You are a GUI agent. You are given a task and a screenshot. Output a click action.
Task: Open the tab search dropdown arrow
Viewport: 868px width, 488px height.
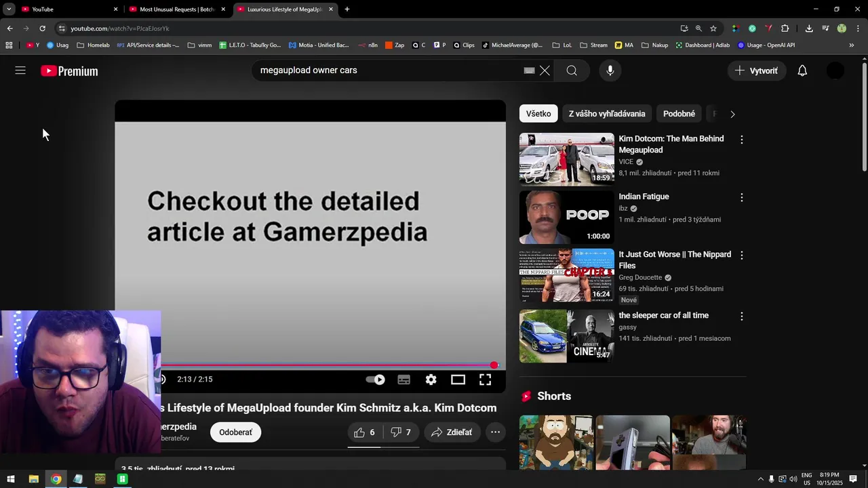tap(9, 9)
